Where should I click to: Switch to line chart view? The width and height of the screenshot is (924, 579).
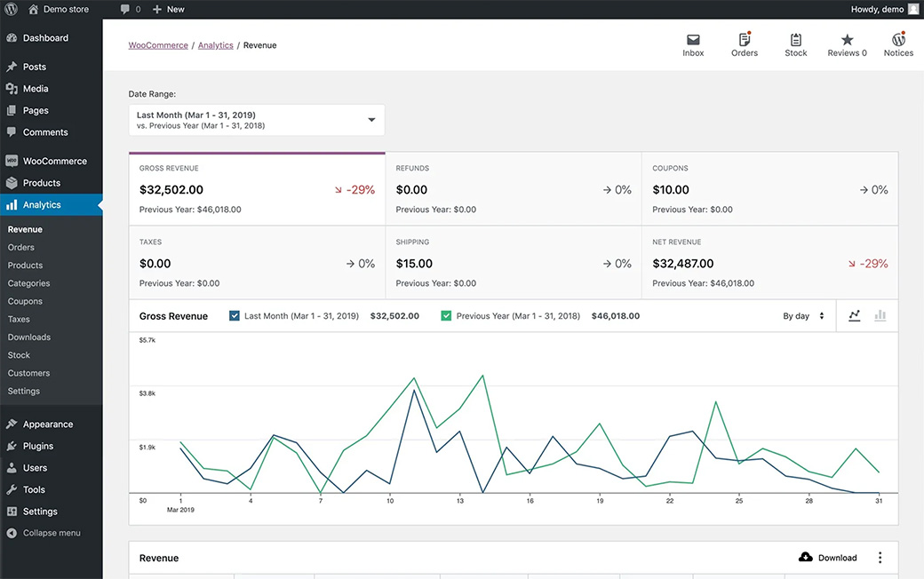[855, 315]
